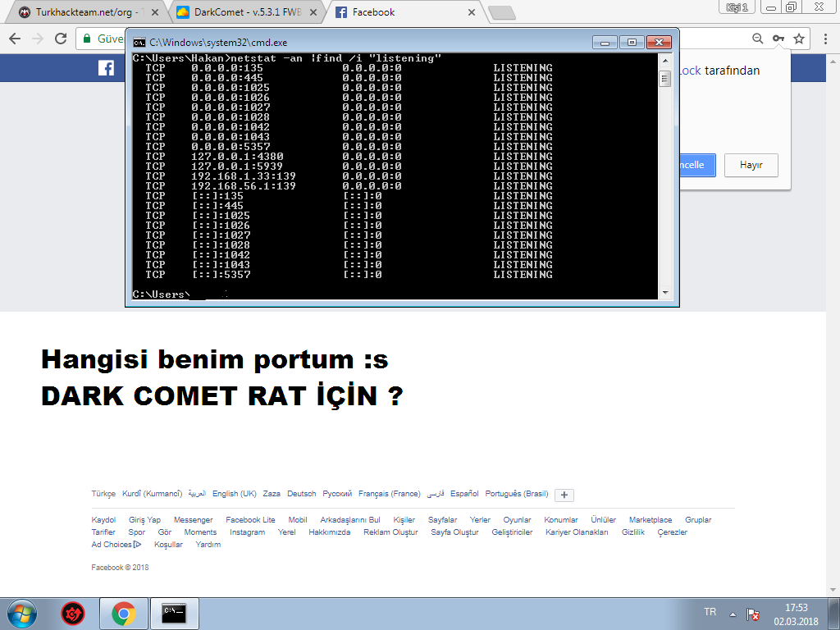
Task: Open the taskbar clock and date
Action: point(796,614)
